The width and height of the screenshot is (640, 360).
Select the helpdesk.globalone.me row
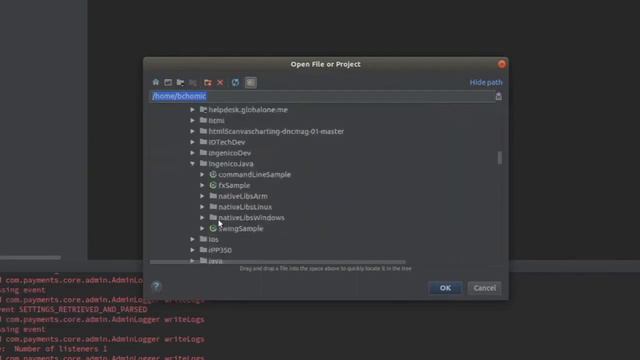pos(248,110)
